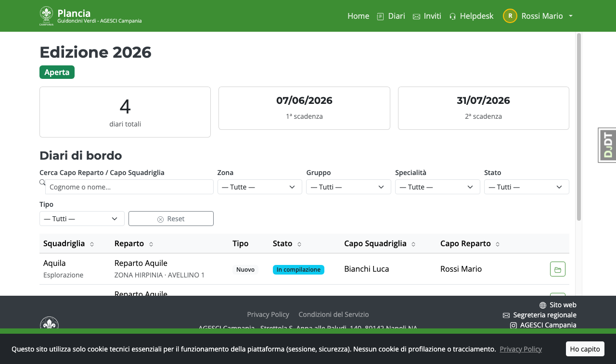Expand the Gruppo filter dropdown

point(348,187)
